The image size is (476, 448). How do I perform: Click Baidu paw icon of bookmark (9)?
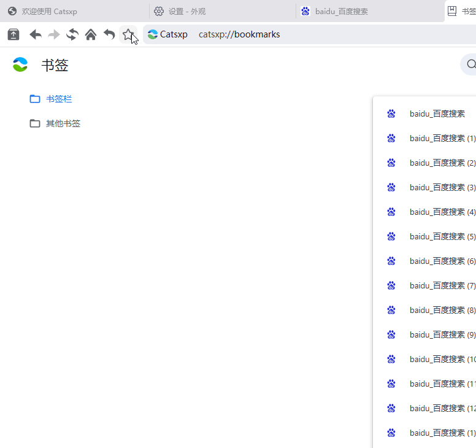(391, 334)
